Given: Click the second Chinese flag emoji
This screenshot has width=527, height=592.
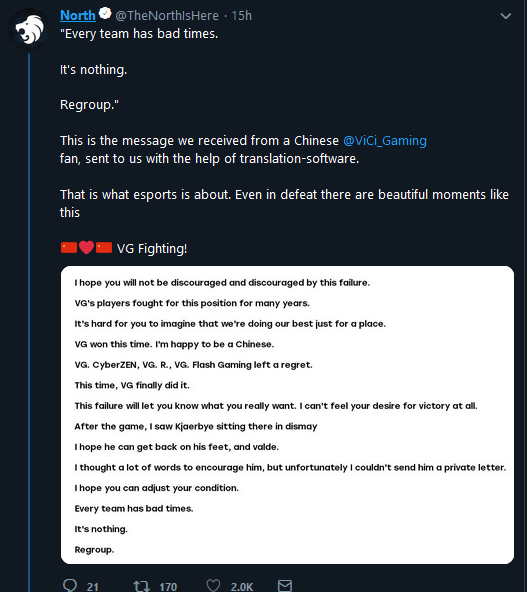Looking at the screenshot, I should [x=104, y=248].
